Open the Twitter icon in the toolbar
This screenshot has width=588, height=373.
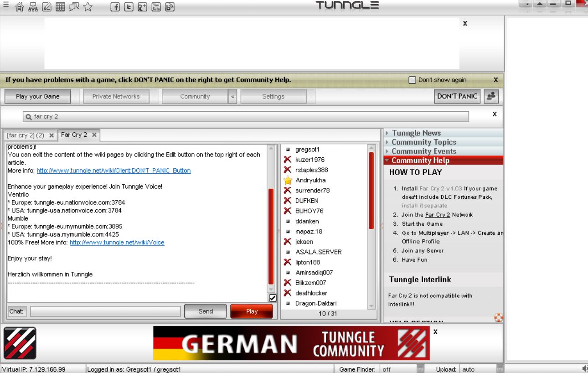point(129,8)
